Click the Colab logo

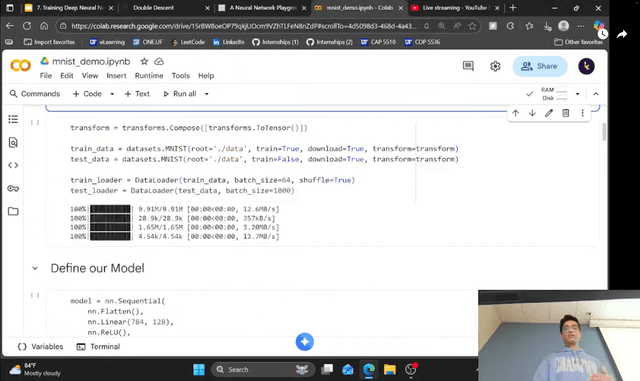[20, 65]
